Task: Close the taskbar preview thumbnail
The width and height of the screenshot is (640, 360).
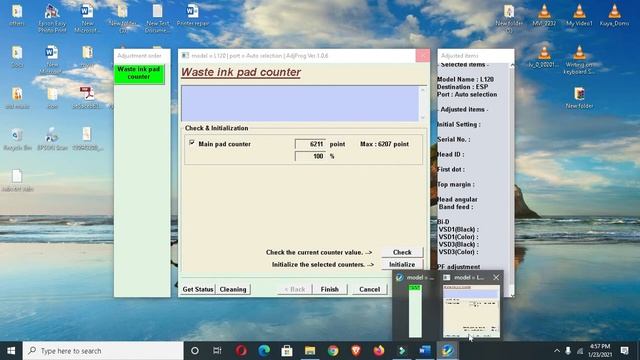Action: [496, 278]
